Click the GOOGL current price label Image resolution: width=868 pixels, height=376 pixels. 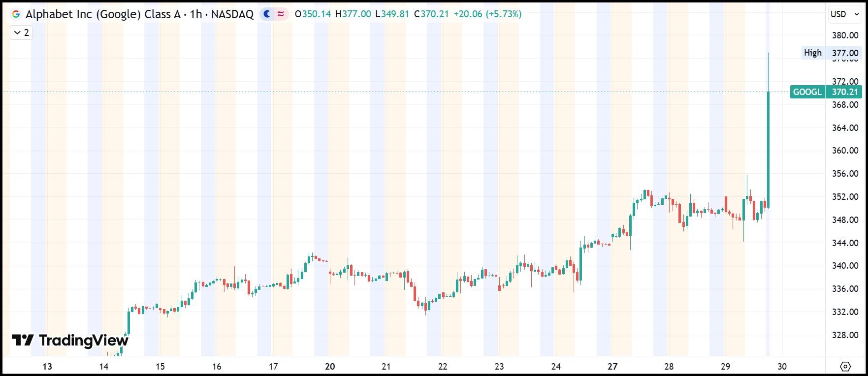click(826, 92)
